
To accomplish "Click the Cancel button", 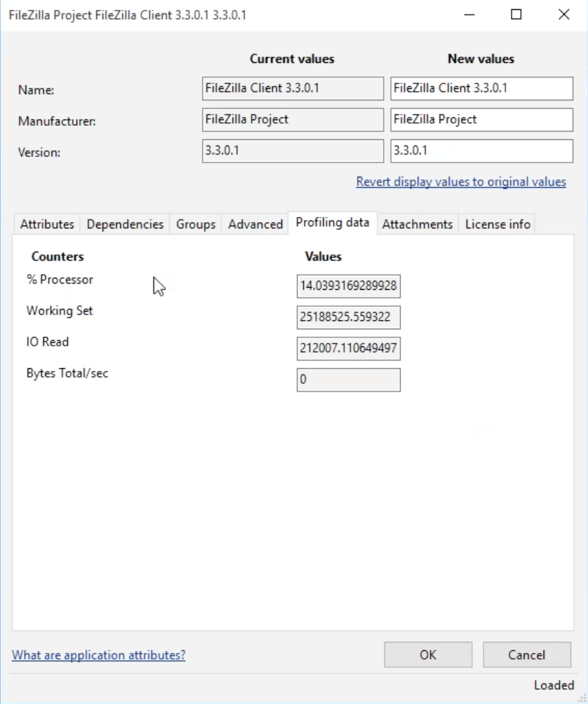I will coord(527,655).
